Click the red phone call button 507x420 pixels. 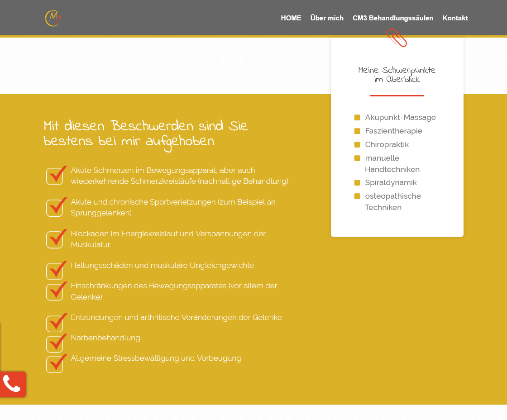[12, 384]
